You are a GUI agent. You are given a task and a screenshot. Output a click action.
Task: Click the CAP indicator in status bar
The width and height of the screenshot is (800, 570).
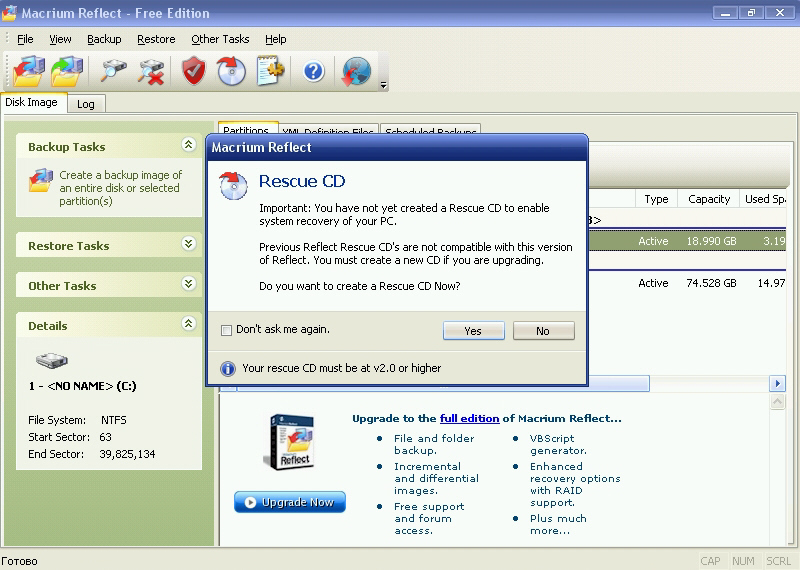point(710,561)
